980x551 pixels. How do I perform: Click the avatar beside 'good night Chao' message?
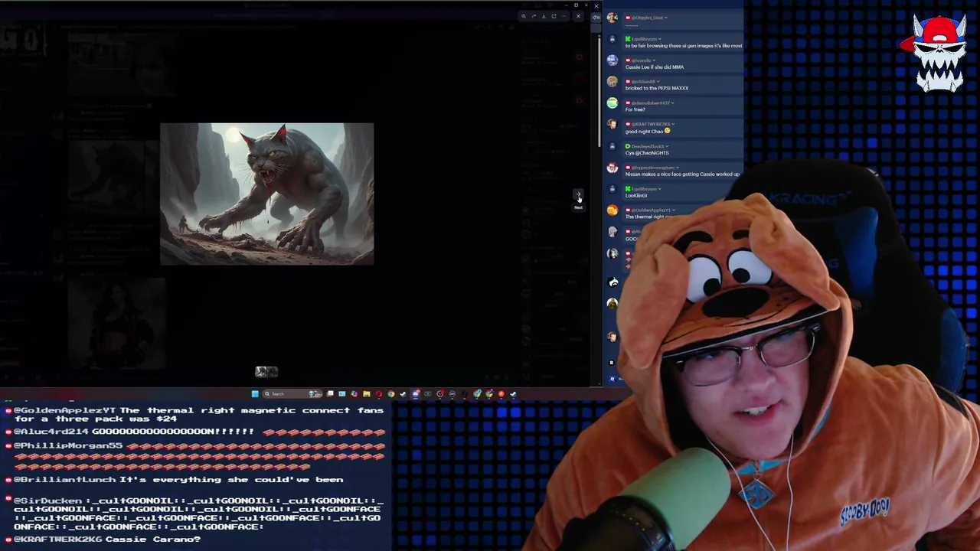(612, 124)
